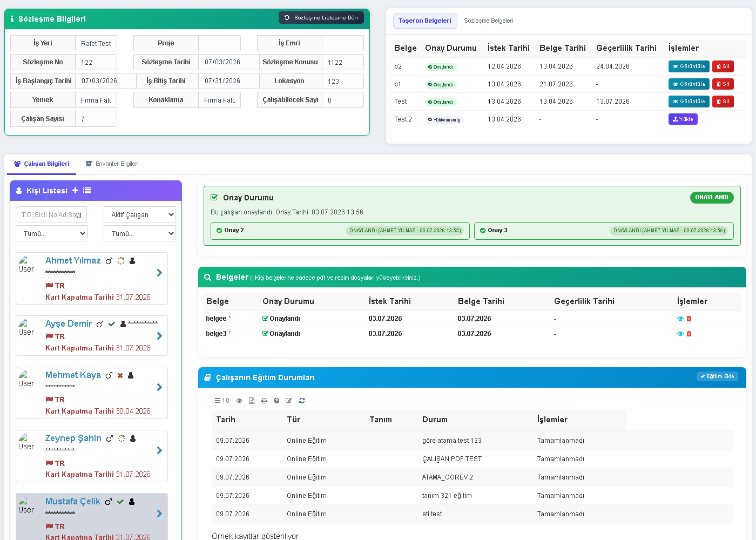This screenshot has height=540, width=756.
Task: Open the Envanter Bilgileri tab
Action: [x=112, y=164]
